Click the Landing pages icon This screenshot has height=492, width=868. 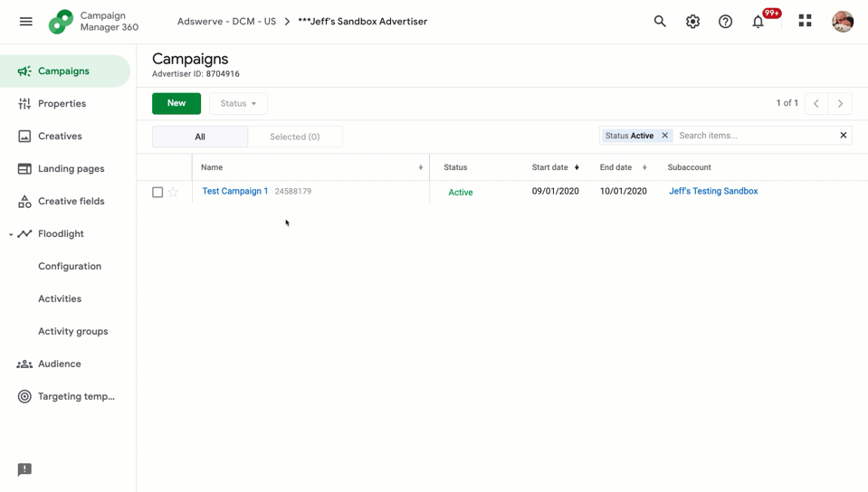coord(24,169)
